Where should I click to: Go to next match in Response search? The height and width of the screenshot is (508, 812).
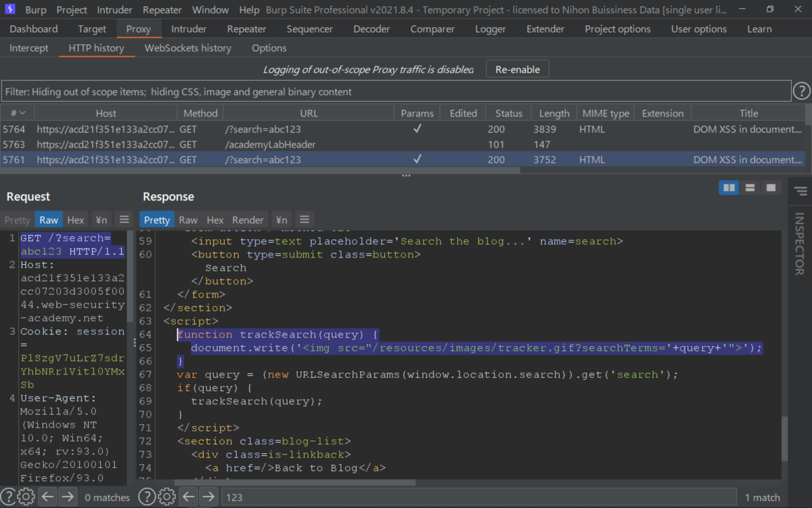click(208, 496)
